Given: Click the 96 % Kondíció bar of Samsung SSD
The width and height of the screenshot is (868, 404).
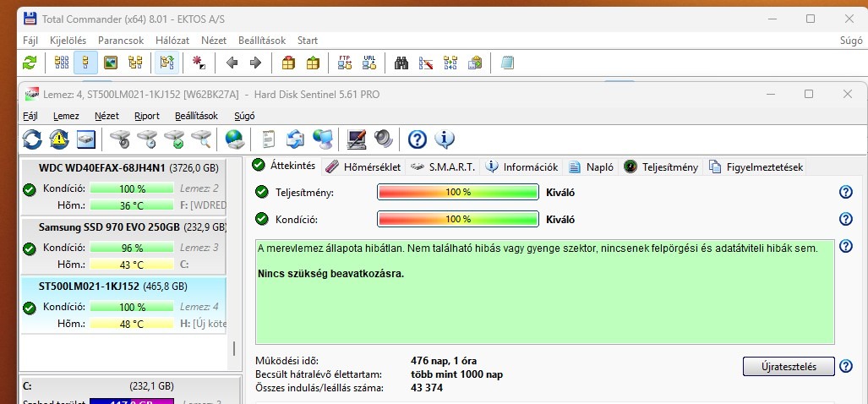Looking at the screenshot, I should click(132, 248).
